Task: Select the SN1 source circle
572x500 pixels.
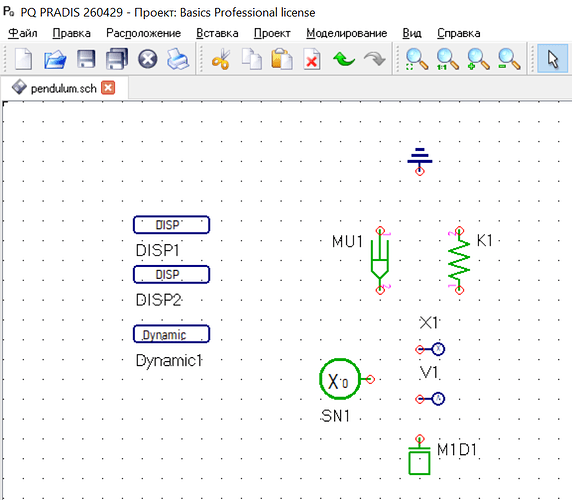Action: tap(340, 379)
